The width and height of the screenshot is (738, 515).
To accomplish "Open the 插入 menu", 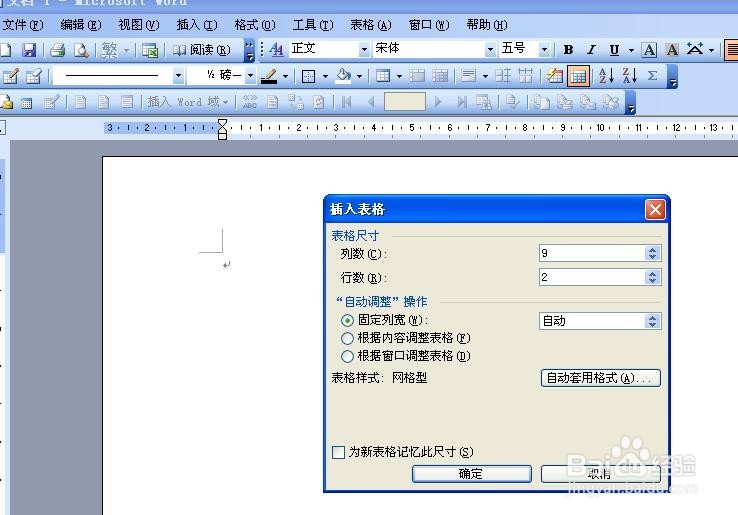I will pos(197,24).
